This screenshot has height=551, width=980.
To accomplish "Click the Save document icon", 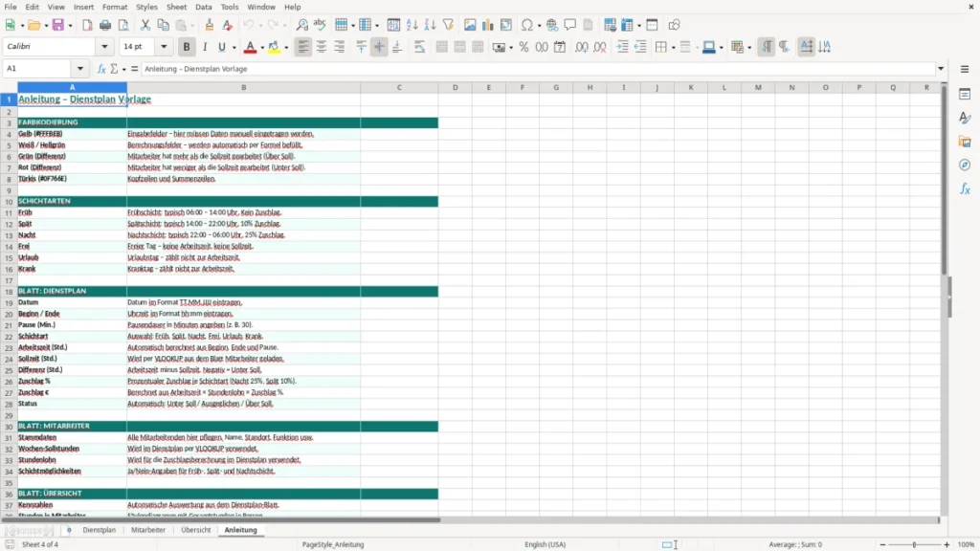I will (x=58, y=25).
